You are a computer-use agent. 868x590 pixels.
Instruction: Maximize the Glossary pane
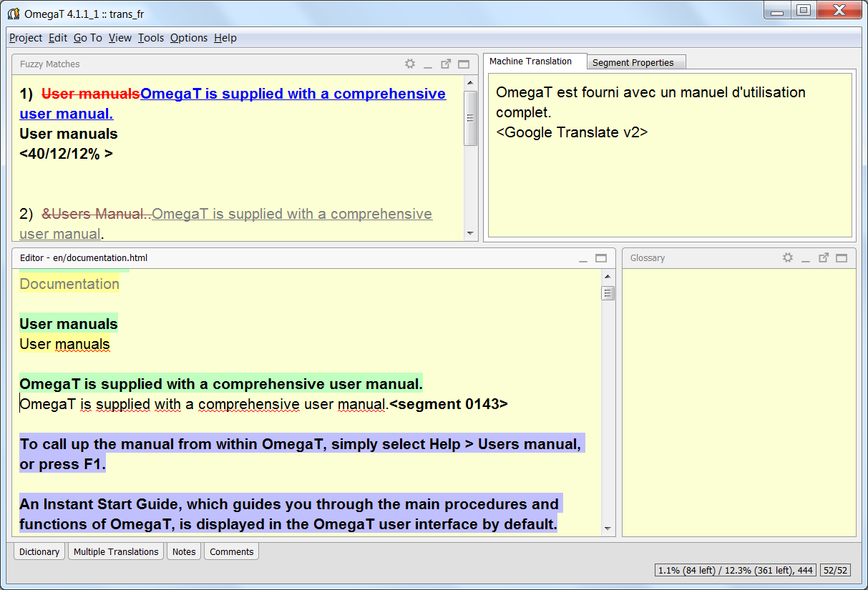pyautogui.click(x=842, y=257)
